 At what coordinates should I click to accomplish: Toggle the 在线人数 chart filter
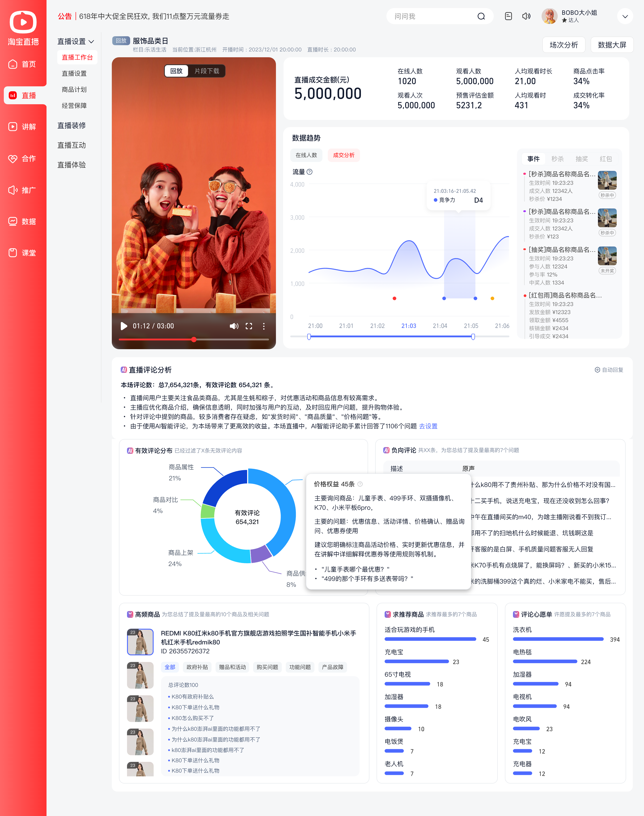click(306, 155)
